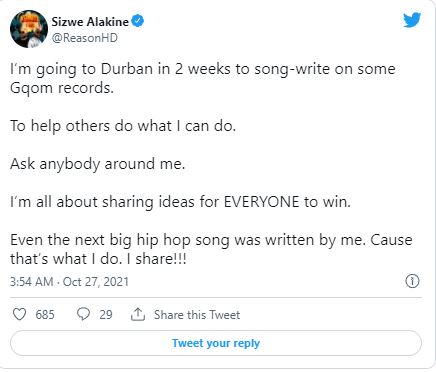436x372 pixels.
Task: Click the text 'Gqom records.'
Action: pos(62,88)
